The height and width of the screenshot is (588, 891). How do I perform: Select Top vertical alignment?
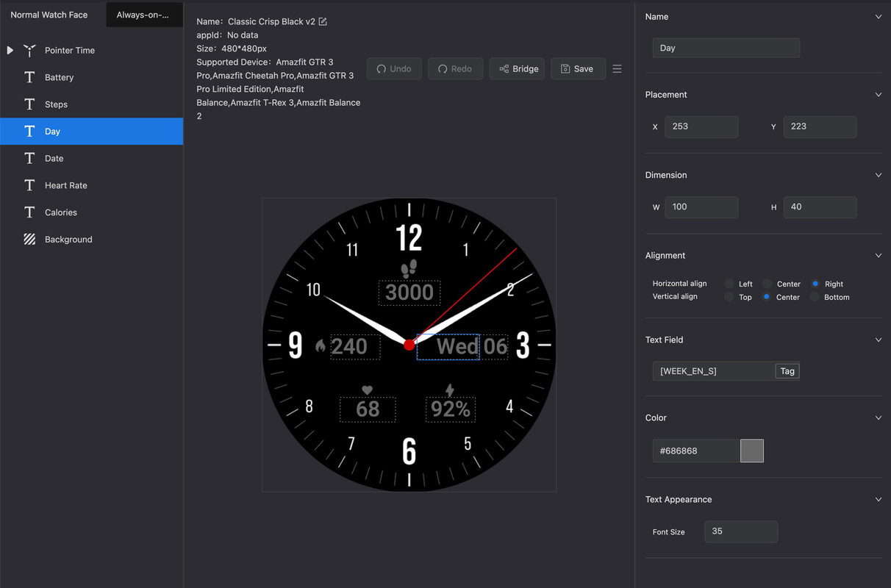pyautogui.click(x=729, y=297)
